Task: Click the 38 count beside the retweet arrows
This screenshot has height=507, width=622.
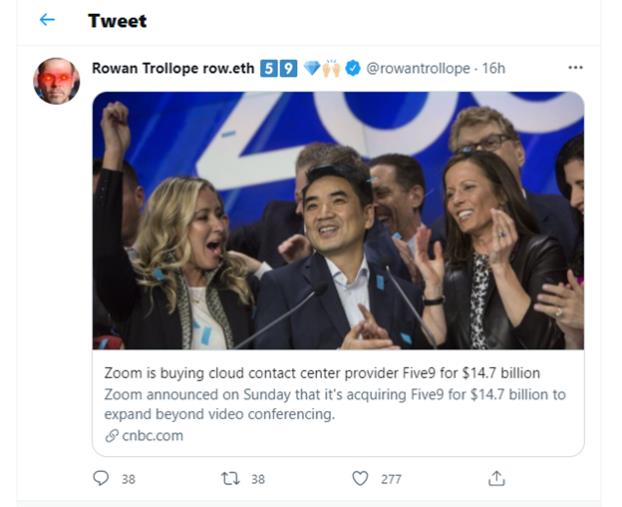Action: coord(258,479)
